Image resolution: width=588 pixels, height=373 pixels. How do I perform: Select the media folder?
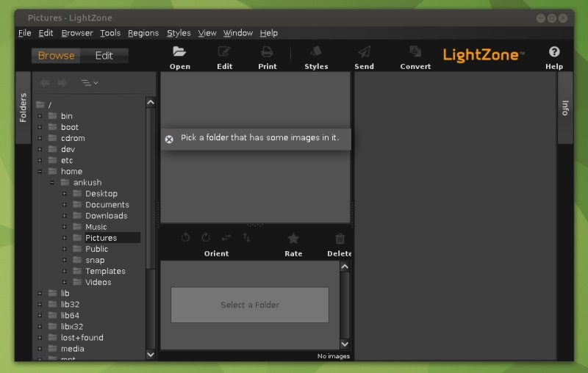72,349
